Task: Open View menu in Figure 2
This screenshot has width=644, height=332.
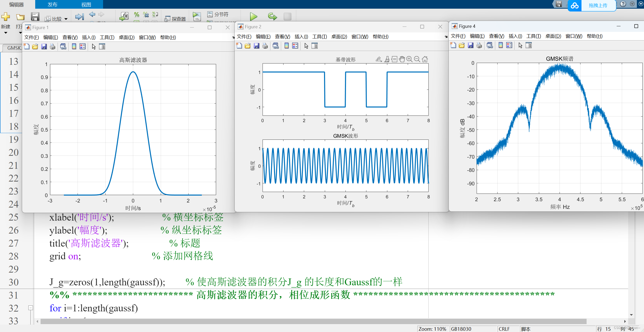Action: coord(282,37)
